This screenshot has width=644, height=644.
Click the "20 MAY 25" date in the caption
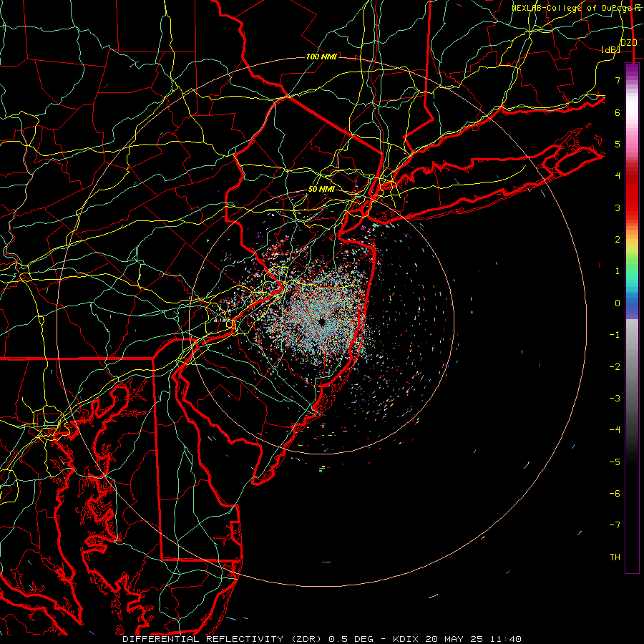click(454, 639)
